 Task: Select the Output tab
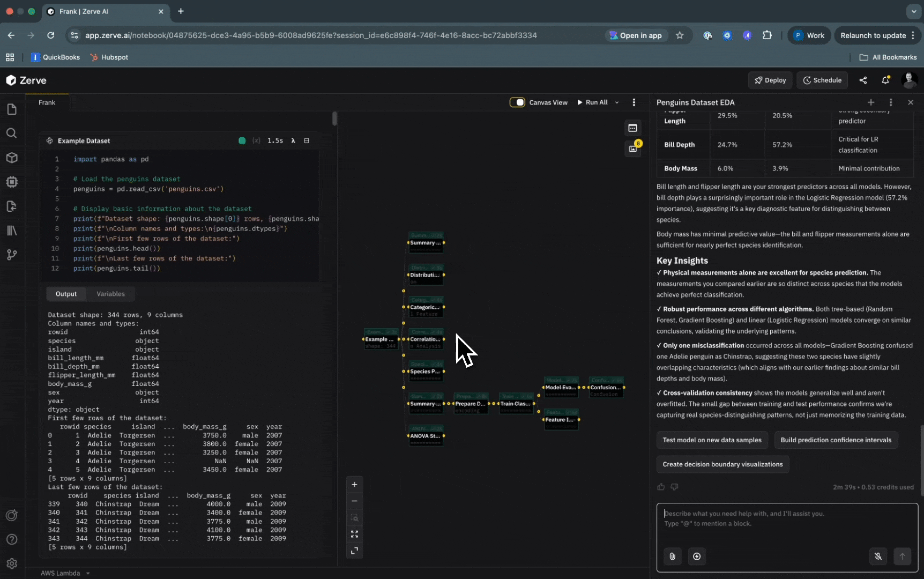pyautogui.click(x=66, y=294)
